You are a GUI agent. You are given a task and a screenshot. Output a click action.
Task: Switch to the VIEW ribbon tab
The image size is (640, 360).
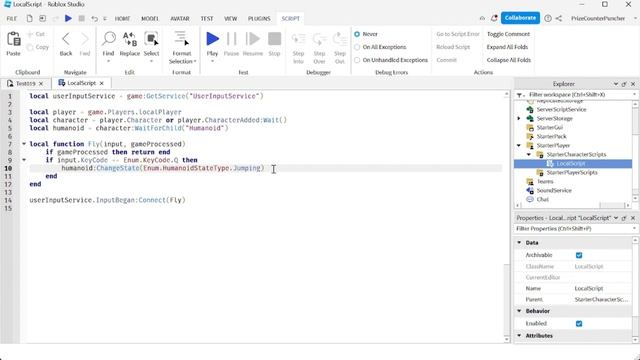[x=231, y=19]
